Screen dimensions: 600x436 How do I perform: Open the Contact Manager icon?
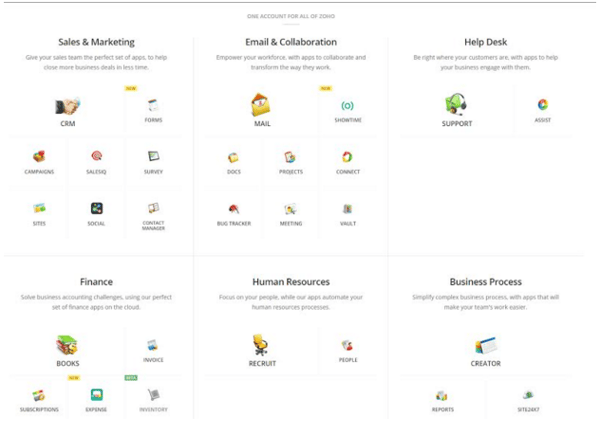pos(153,208)
